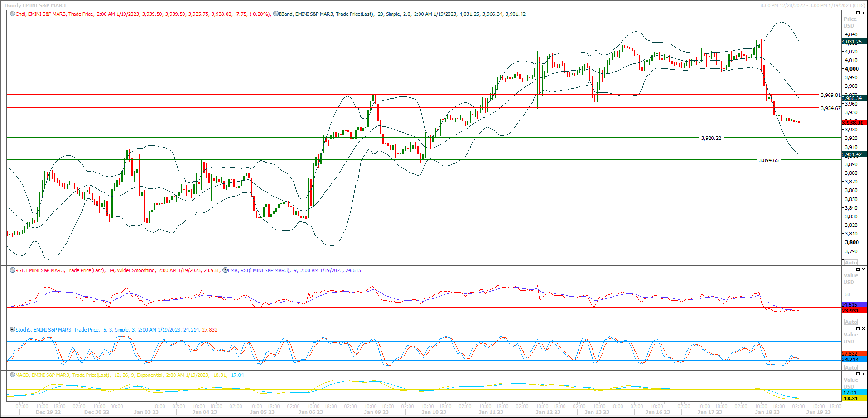The image size is (868, 418).
Task: Click the 24.214 stochastic value tag
Action: click(x=854, y=360)
